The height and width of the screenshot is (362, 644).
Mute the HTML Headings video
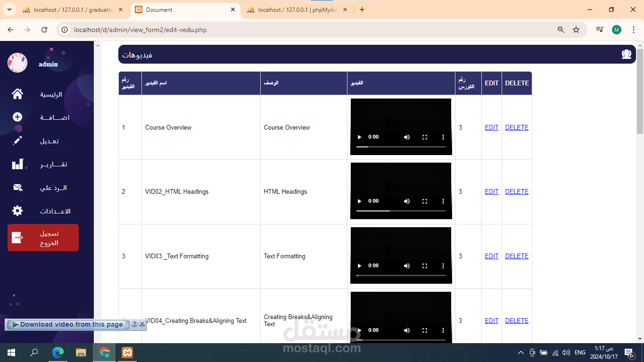pos(407,201)
